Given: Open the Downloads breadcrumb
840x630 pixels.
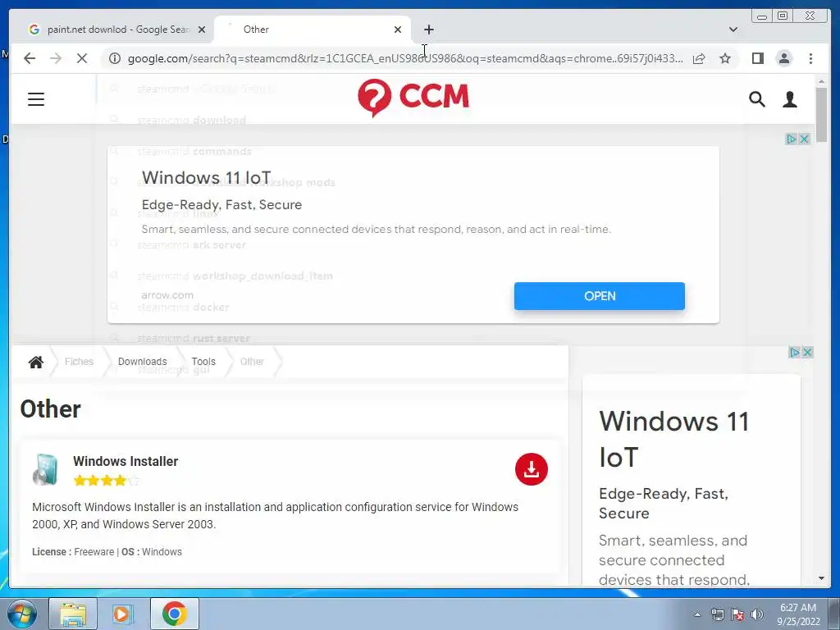Looking at the screenshot, I should 143,362.
